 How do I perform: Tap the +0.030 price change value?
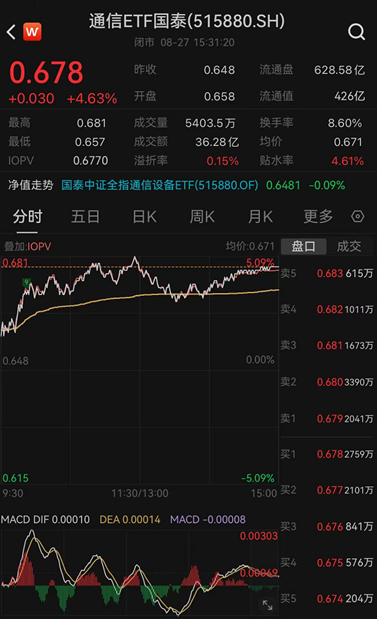coord(32,99)
